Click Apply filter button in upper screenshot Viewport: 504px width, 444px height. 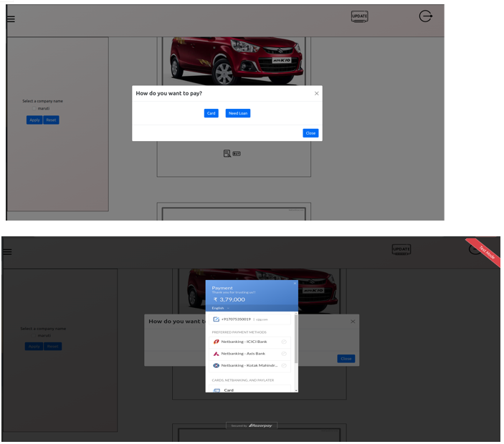[x=34, y=120]
